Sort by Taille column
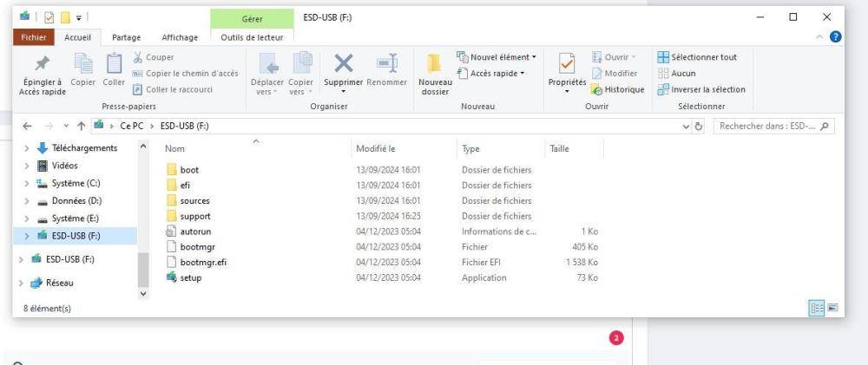 (559, 149)
